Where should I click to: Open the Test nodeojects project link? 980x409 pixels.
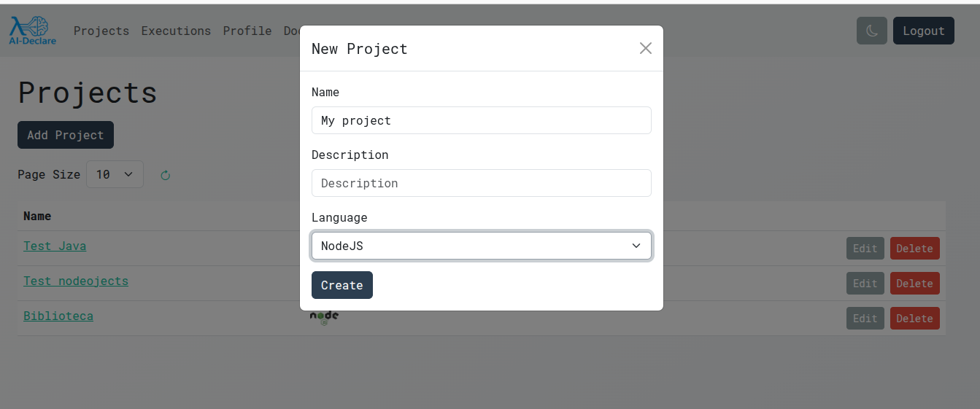coord(76,281)
